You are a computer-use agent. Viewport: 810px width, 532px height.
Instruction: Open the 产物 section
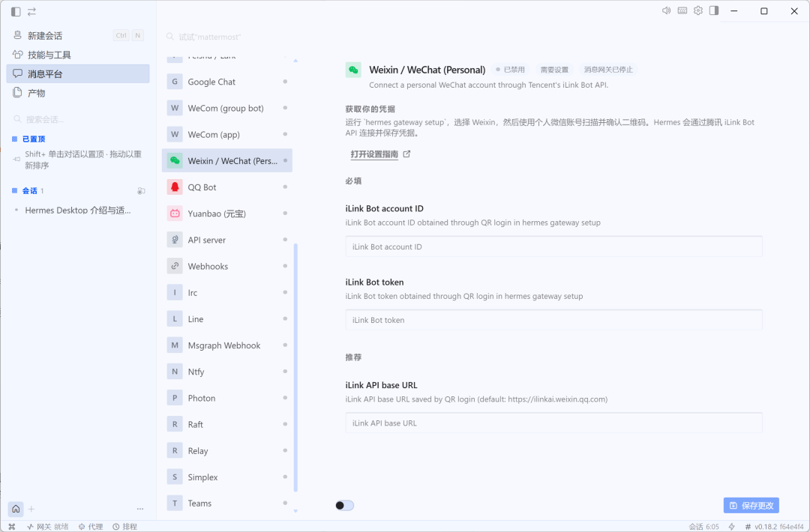78,93
